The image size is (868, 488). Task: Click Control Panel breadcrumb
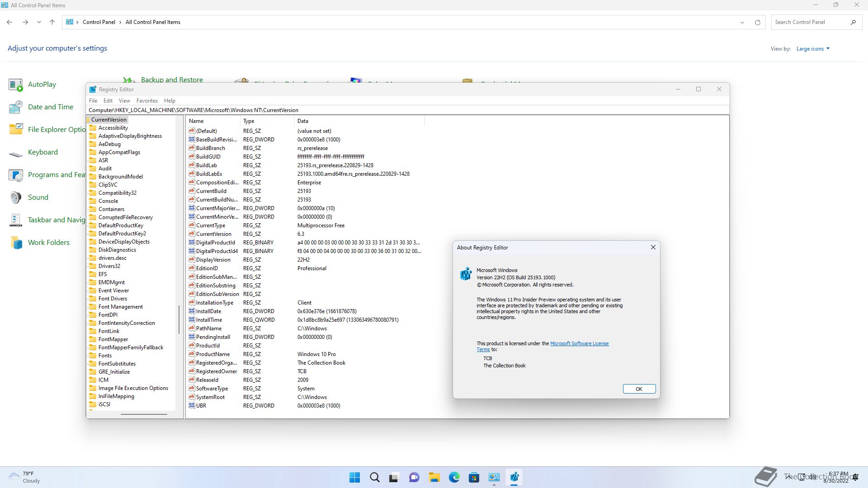pos(99,22)
